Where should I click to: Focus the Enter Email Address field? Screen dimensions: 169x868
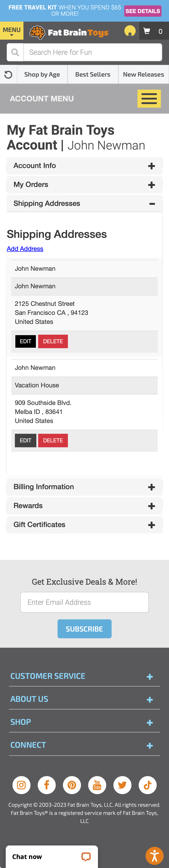coord(84,602)
